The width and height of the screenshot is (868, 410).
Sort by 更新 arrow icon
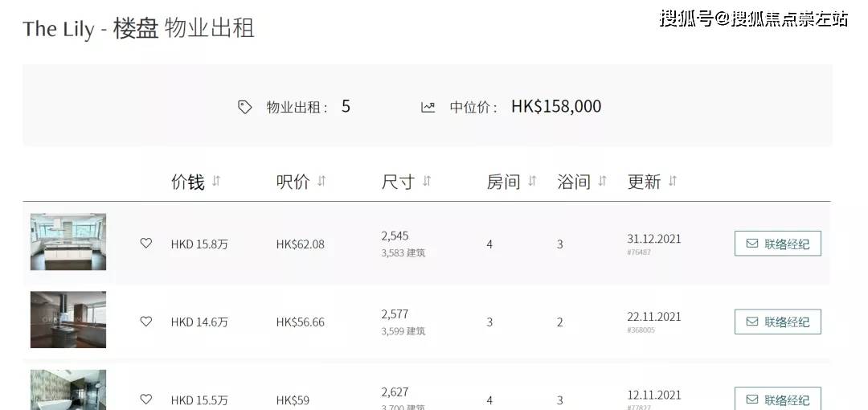[672, 181]
